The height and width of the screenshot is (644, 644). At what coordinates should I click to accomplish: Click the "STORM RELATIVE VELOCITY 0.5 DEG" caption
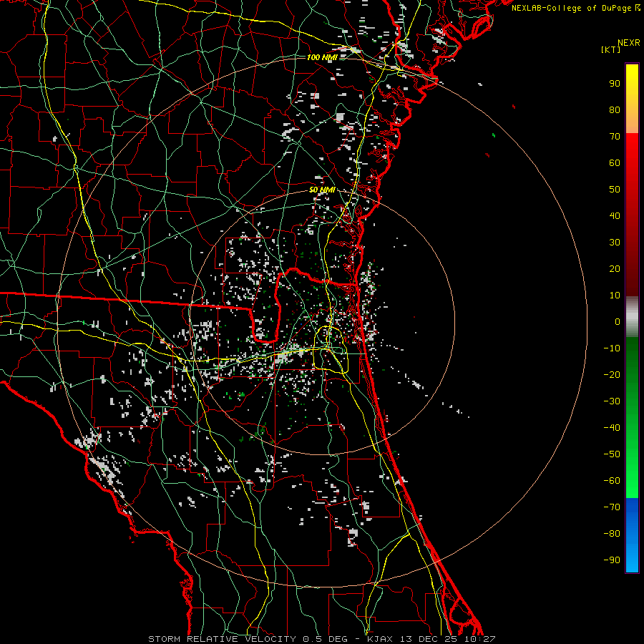(x=248, y=639)
